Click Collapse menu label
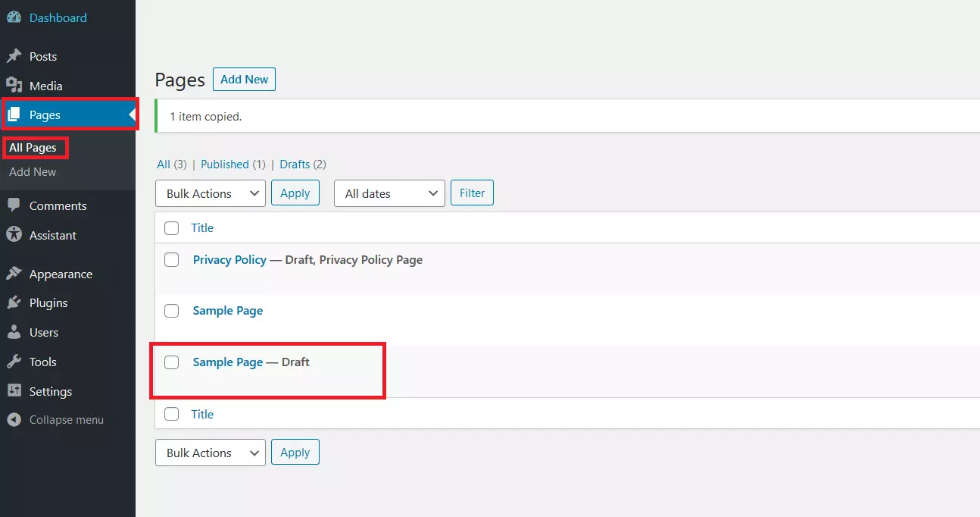 67,419
